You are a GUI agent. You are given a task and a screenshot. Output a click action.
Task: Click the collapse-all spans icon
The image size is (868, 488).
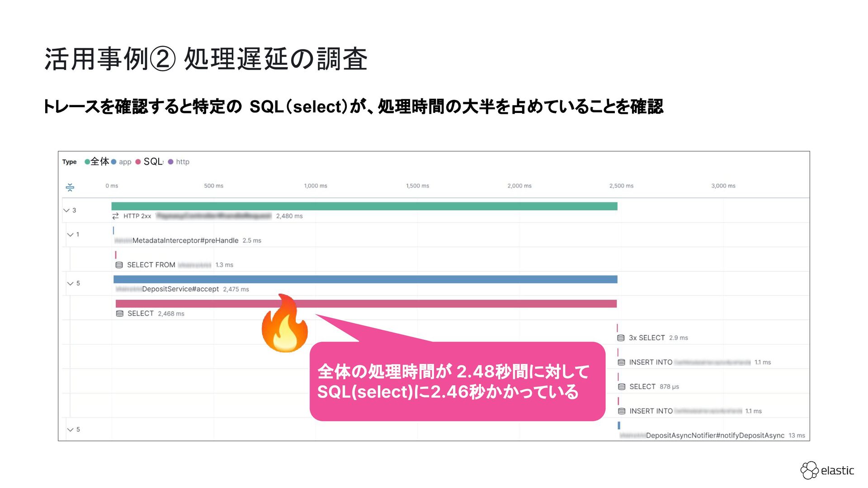point(70,187)
